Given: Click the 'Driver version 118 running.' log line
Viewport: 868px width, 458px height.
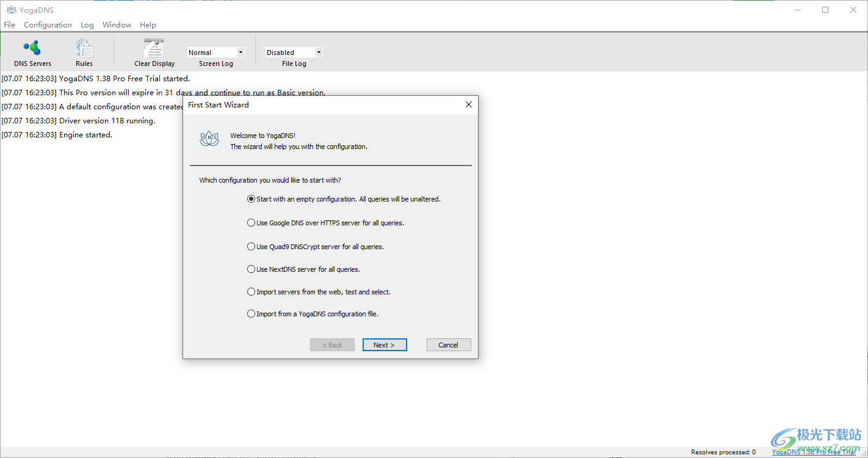Looking at the screenshot, I should coord(78,121).
